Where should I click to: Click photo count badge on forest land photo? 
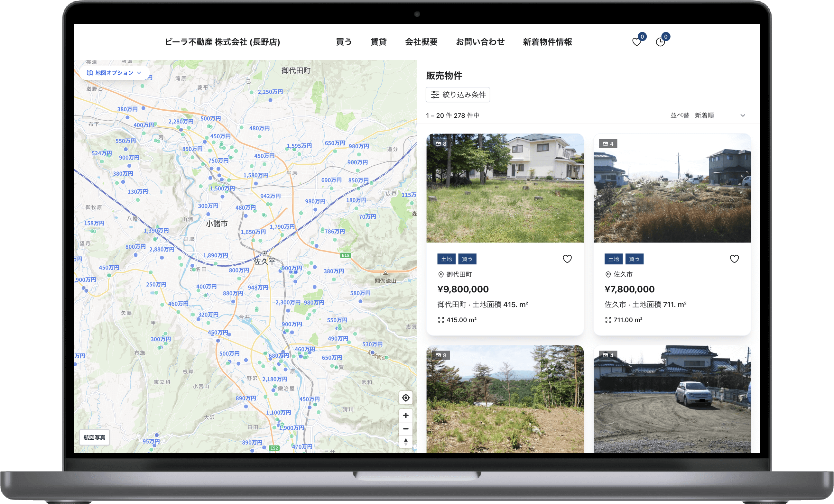441,355
